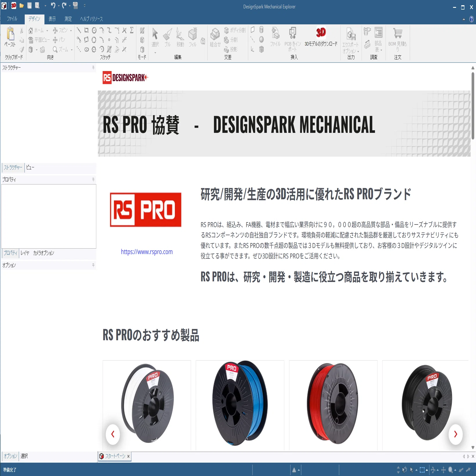This screenshot has height=476, width=476.
Task: Click the insert File (ファイル) icon
Action: coord(275,33)
